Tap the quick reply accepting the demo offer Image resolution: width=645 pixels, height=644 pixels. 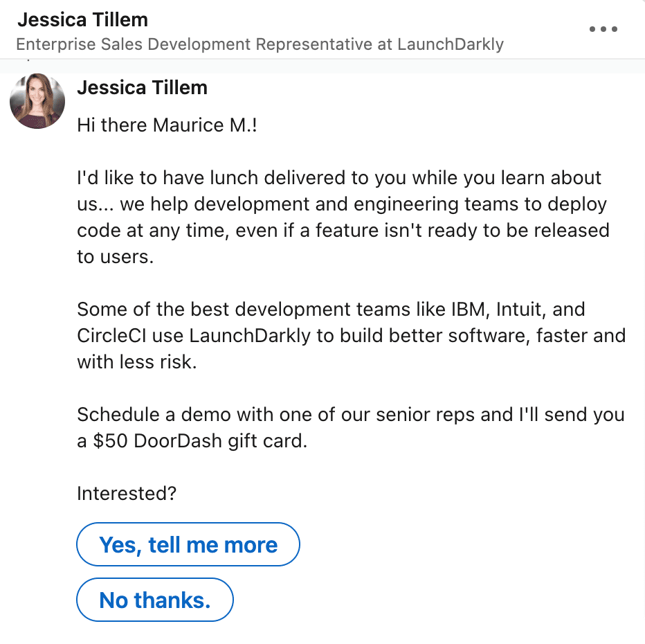point(188,544)
